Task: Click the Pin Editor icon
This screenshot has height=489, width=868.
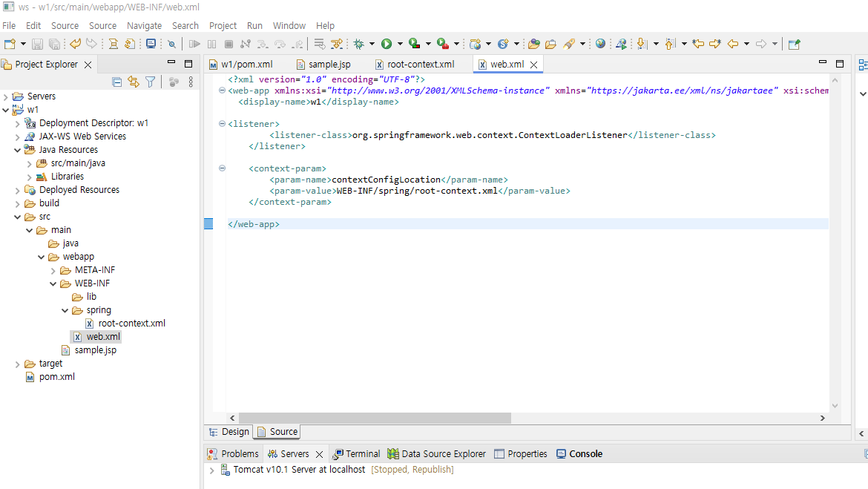Action: [794, 45]
